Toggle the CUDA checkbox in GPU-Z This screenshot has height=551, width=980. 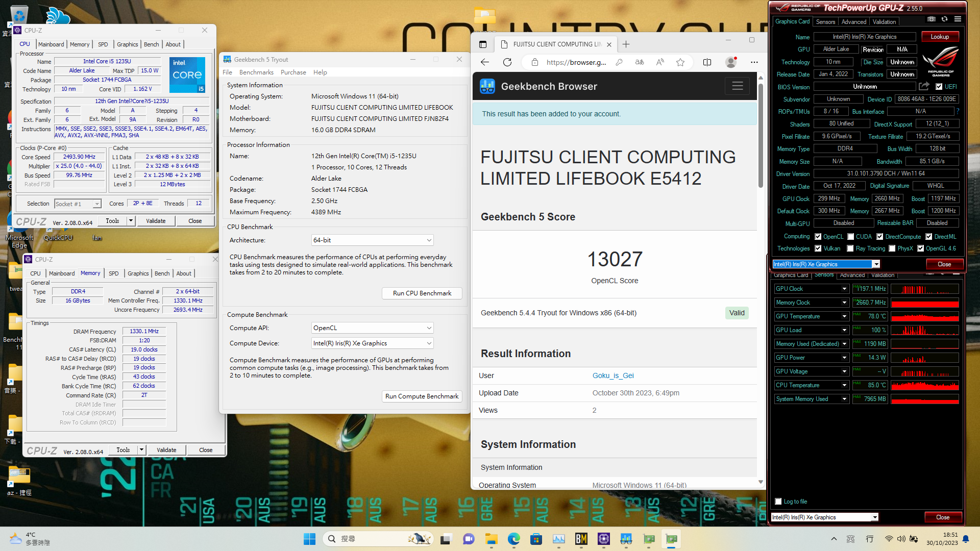click(851, 237)
